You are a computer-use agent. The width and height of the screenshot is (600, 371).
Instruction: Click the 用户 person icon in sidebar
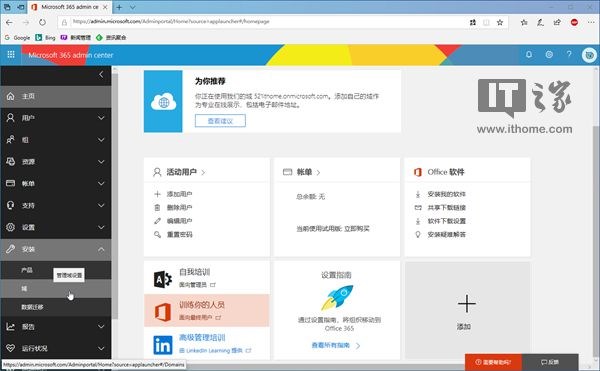[10, 118]
